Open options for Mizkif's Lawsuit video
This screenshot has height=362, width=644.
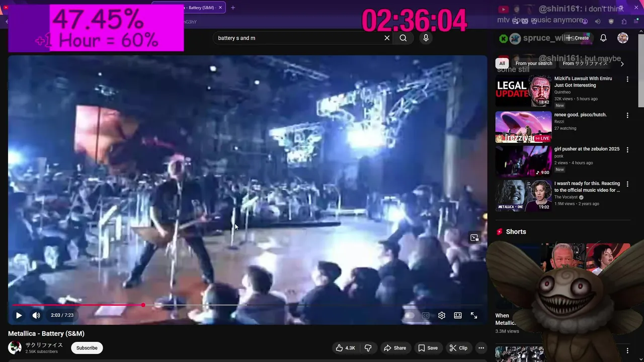[627, 79]
